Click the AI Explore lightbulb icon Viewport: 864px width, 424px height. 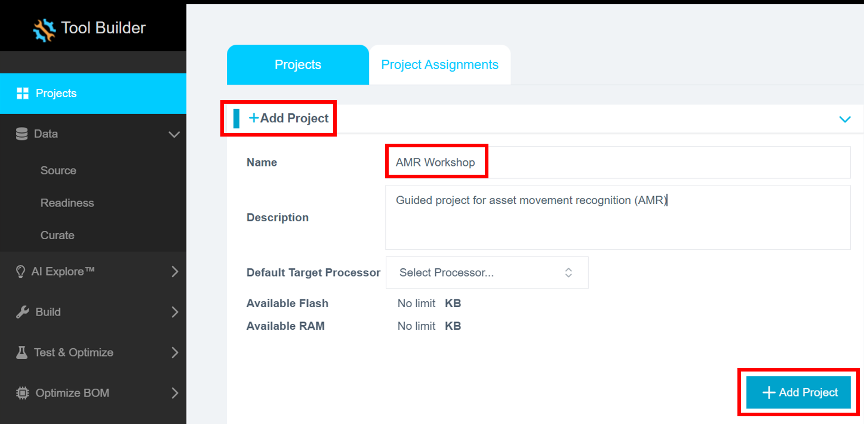point(21,271)
